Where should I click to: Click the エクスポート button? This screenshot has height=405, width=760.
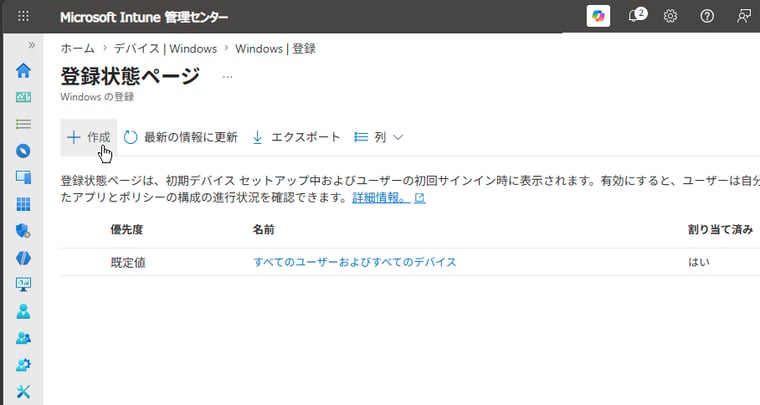pyautogui.click(x=296, y=137)
